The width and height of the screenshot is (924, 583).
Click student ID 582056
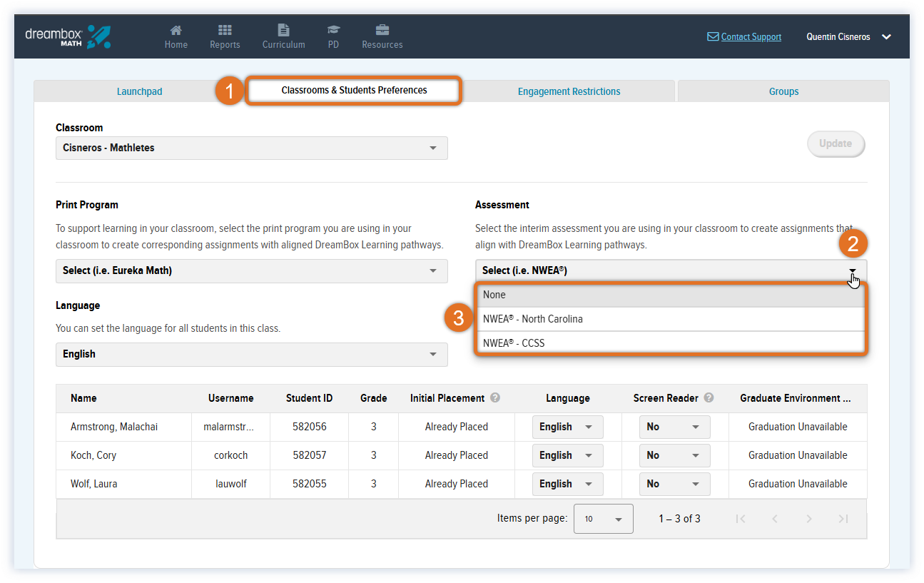310,427
